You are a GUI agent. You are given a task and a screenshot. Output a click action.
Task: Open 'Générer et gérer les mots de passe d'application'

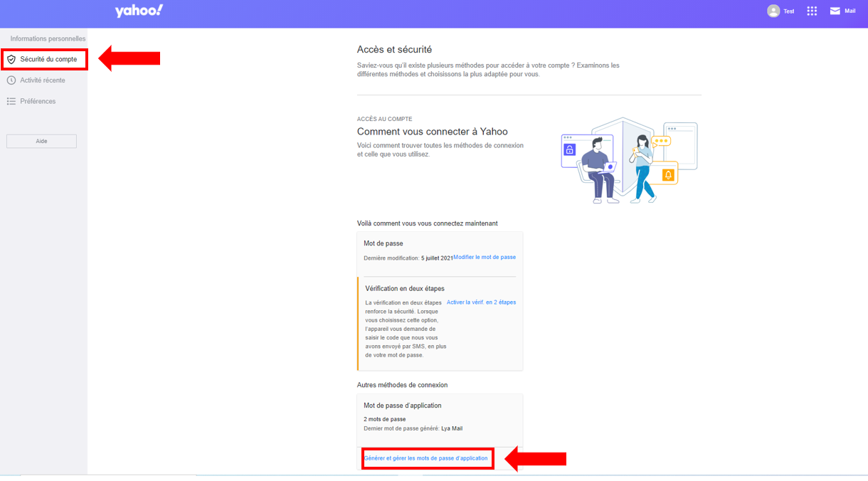click(x=425, y=458)
